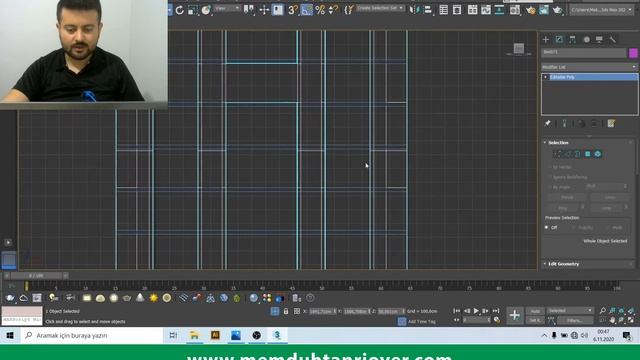This screenshot has height=360, width=640.
Task: Switch to the Create command panel tab
Action: pos(546,40)
